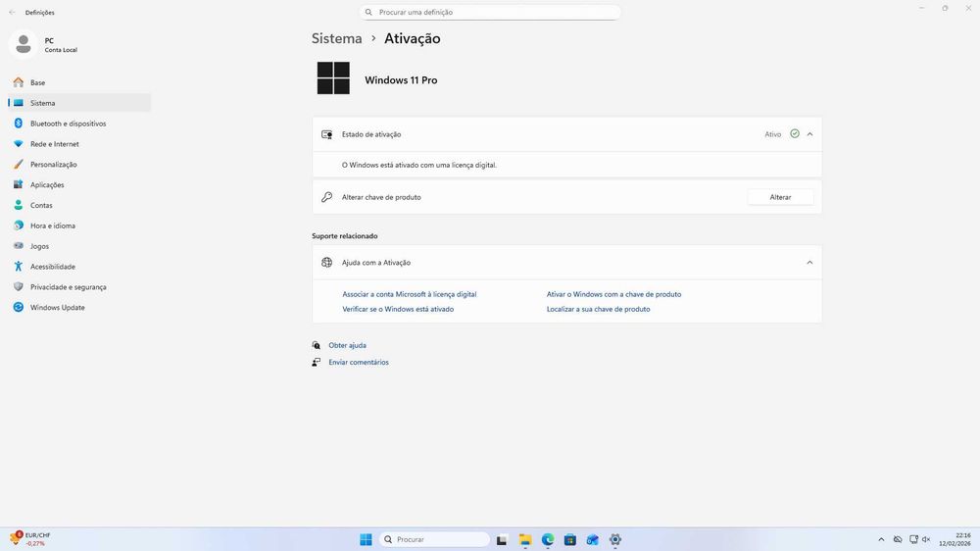Open Aplicações apps icon
Screen dimensions: 980x551
point(18,184)
